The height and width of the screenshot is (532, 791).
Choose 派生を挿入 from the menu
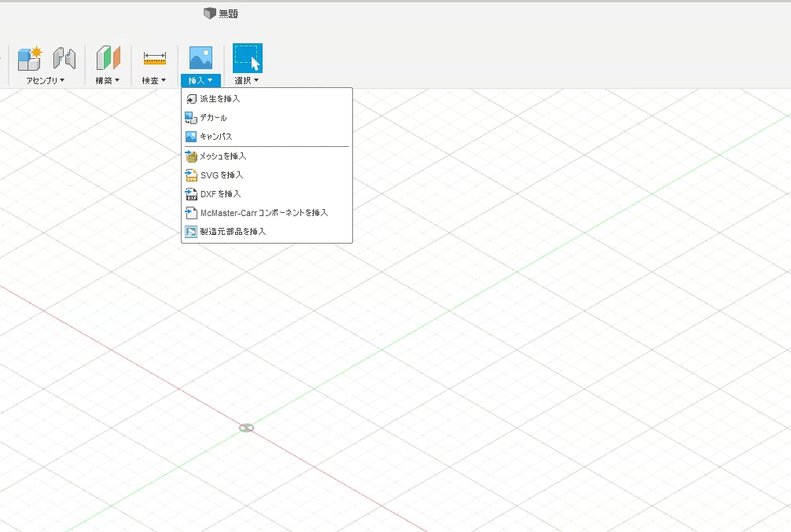[x=267, y=99]
